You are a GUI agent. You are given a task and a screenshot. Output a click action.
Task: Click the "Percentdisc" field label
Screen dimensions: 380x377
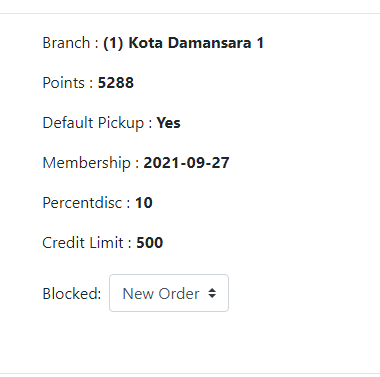(x=82, y=203)
